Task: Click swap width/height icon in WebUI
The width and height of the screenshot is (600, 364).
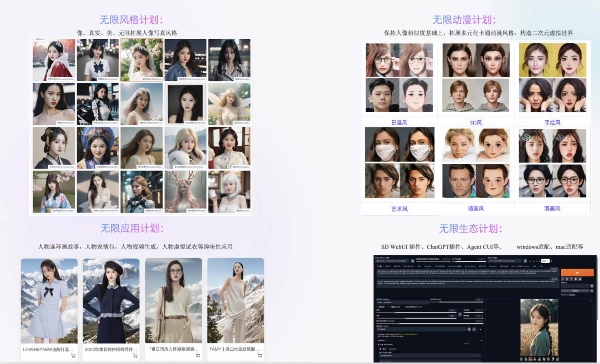Action: [x=460, y=314]
